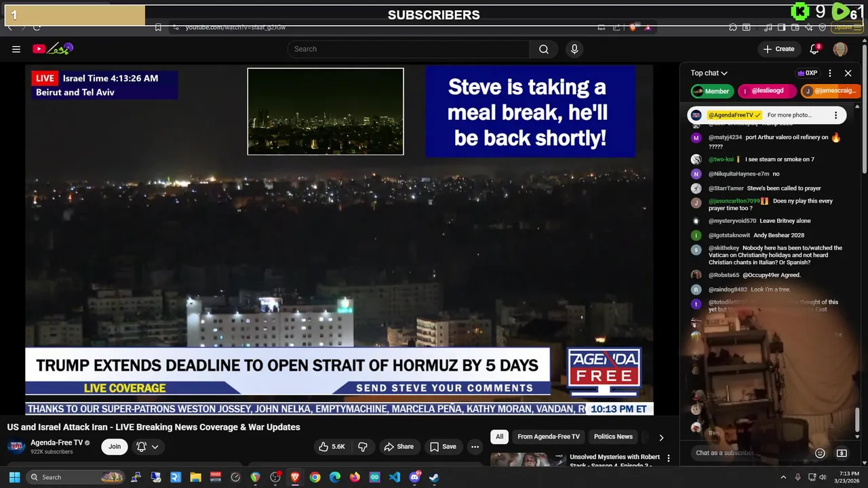
Task: Click the live video player
Action: point(339,239)
